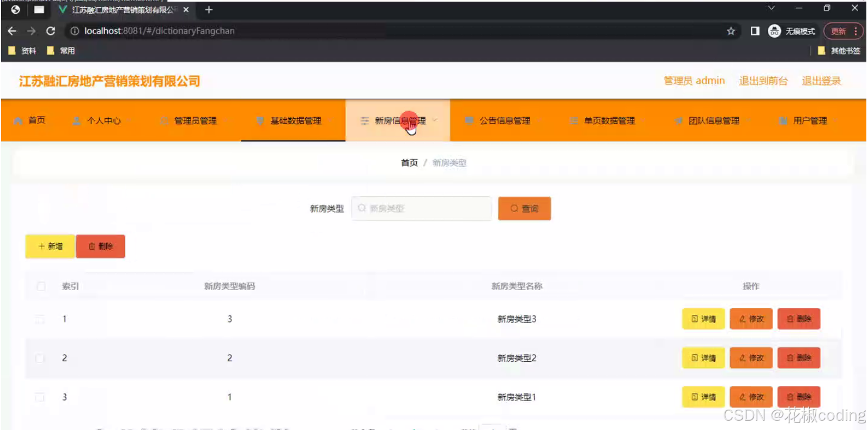Viewport: 868px width, 430px height.
Task: Click 修改 button for 新房类型3
Action: tap(751, 319)
